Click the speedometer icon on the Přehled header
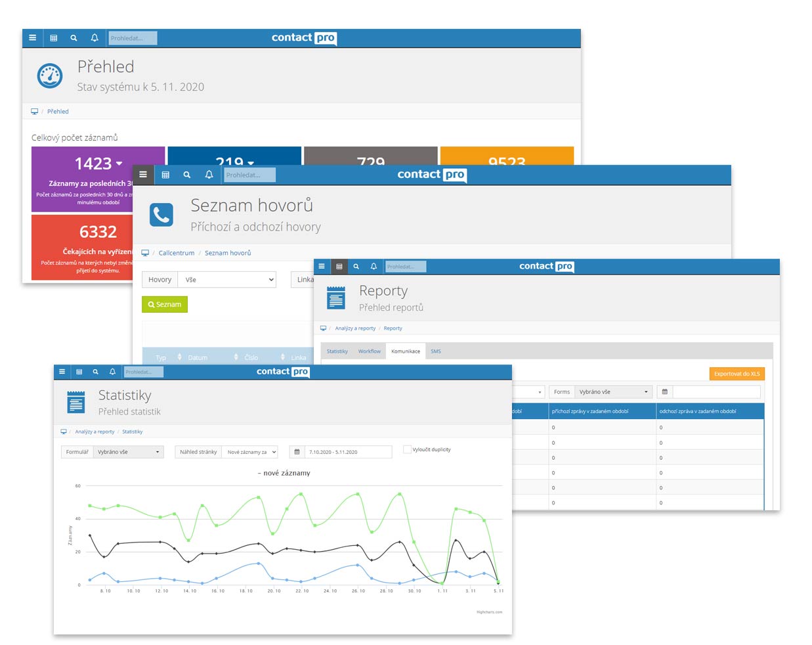The width and height of the screenshot is (812, 645). click(x=49, y=74)
